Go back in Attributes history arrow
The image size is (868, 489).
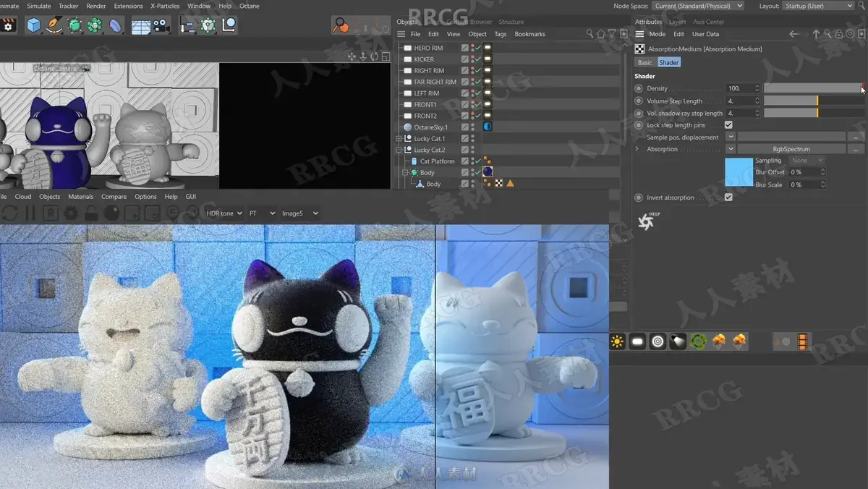(x=794, y=34)
